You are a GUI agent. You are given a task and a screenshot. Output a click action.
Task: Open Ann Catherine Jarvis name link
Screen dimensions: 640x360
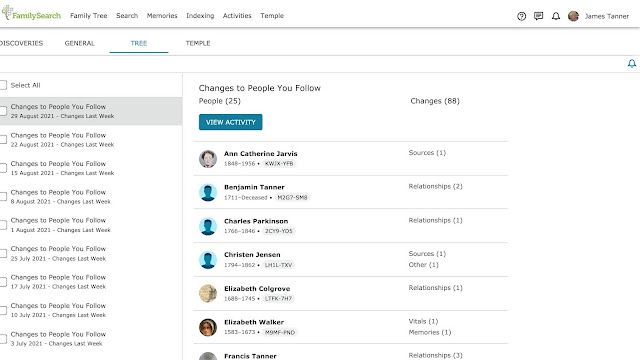(x=260, y=153)
